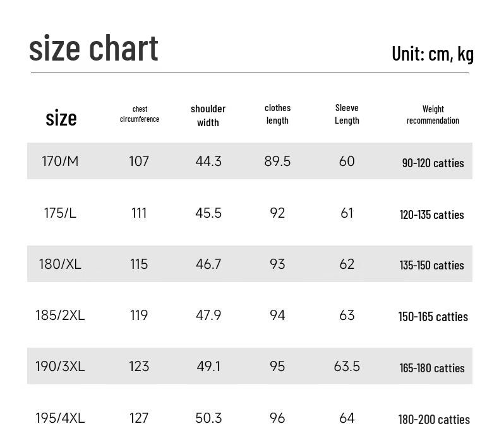Click the 'Sleeve Length' column header
499x448 pixels.
[347, 114]
